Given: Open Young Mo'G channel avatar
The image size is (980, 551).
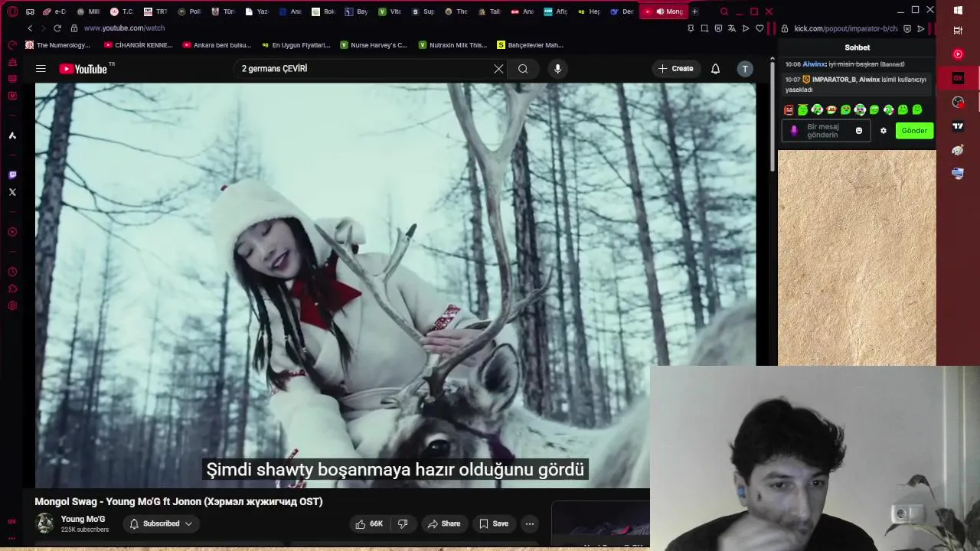Looking at the screenshot, I should coord(45,523).
